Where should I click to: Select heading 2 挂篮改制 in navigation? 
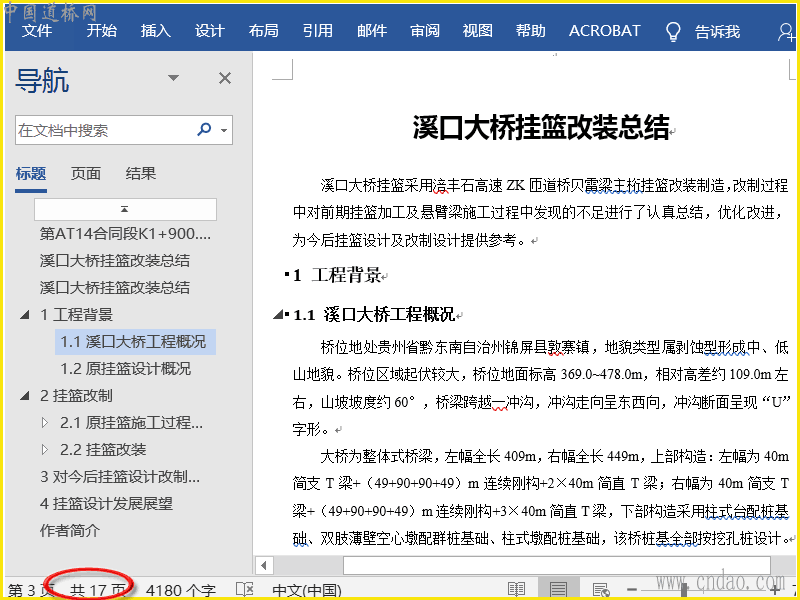pyautogui.click(x=77, y=396)
